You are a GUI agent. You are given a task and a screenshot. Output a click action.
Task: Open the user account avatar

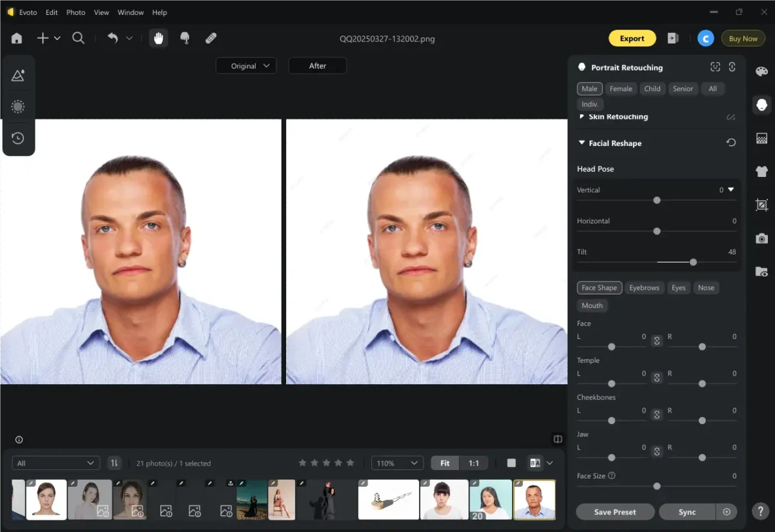click(705, 39)
